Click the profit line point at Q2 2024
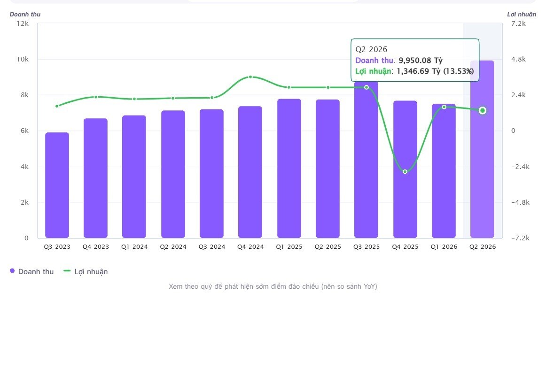This screenshot has width=546, height=392. (x=173, y=99)
